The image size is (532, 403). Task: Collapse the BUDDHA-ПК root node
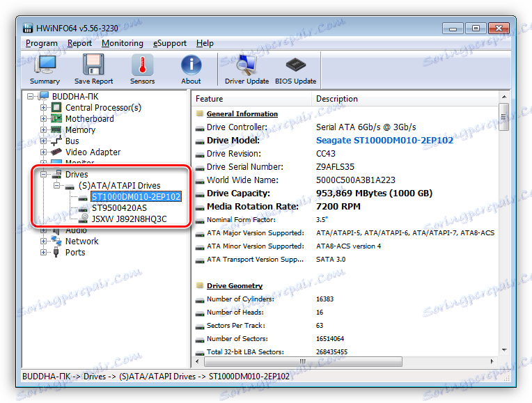(x=31, y=96)
